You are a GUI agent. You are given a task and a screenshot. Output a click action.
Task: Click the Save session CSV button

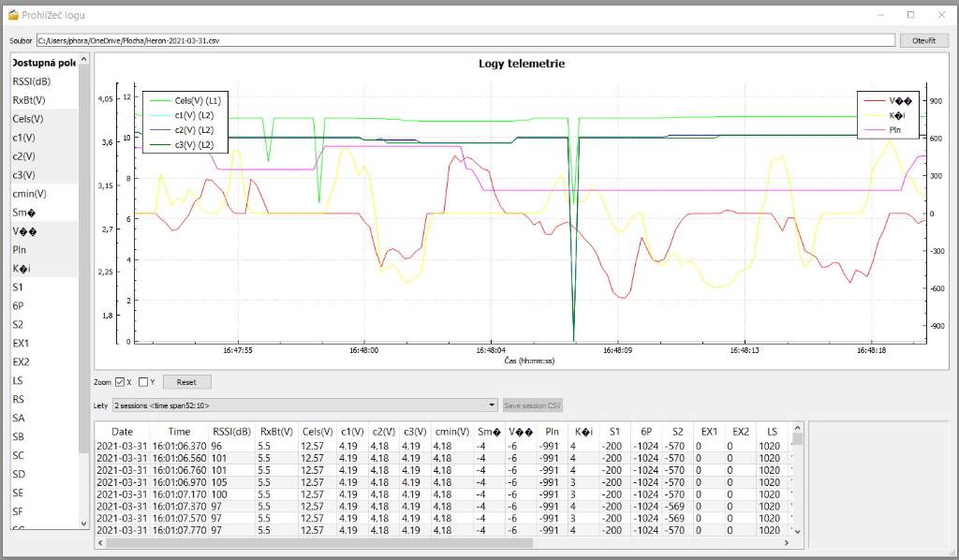pos(533,405)
